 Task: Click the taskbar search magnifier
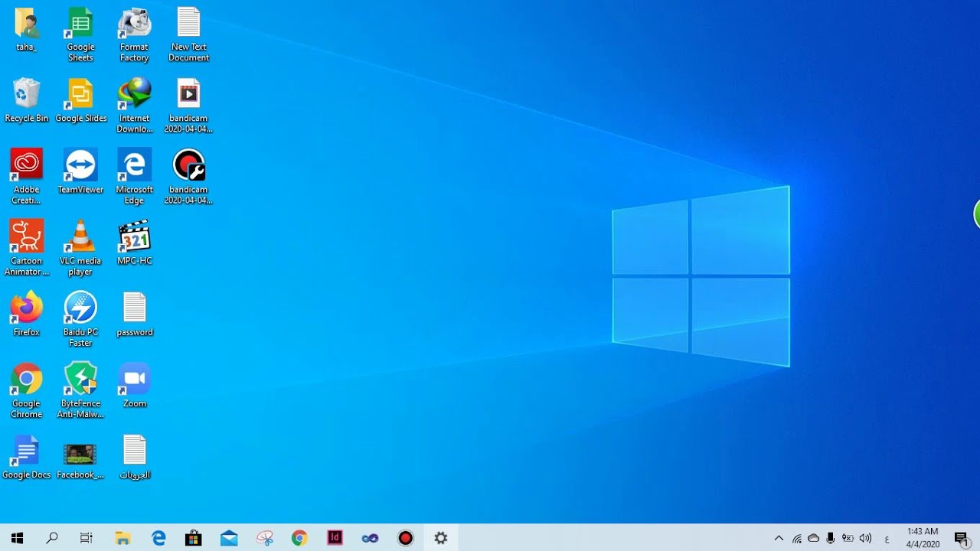tap(52, 538)
